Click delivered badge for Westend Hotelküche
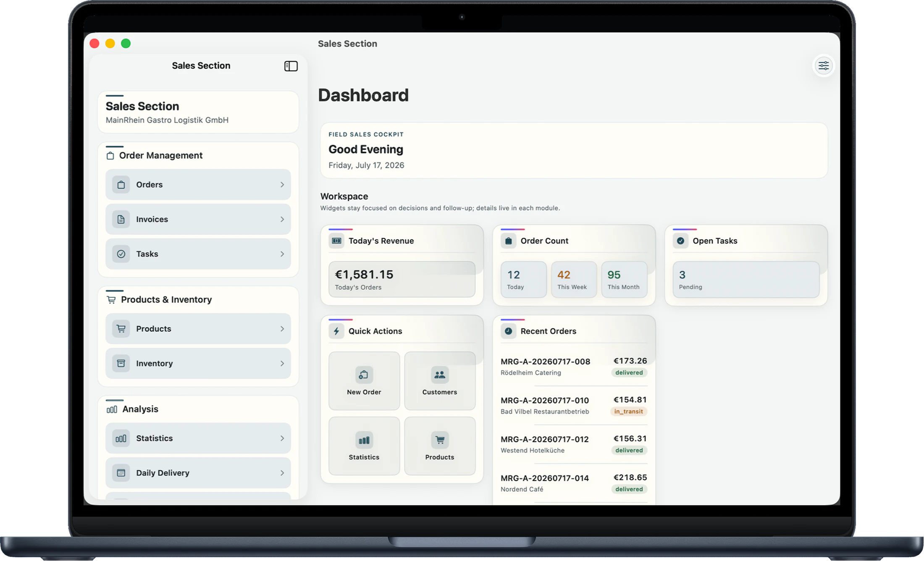 [629, 451]
